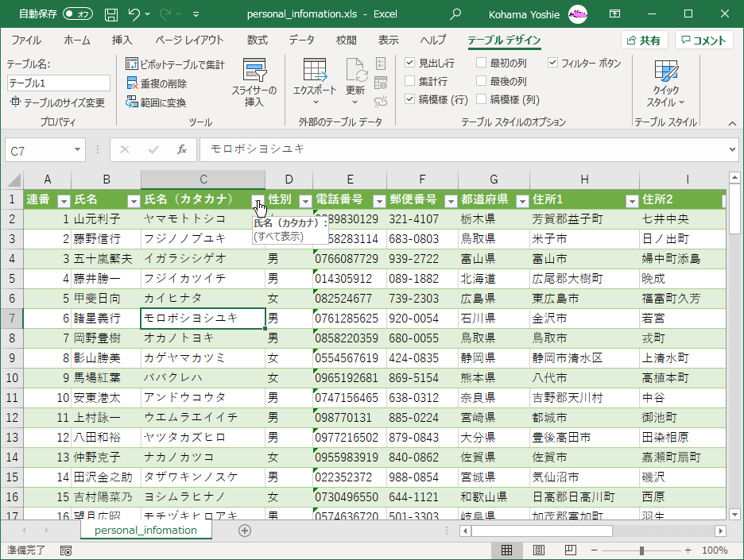744x560 pixels.
Task: Toggle the header row checkbox
Action: 410,63
